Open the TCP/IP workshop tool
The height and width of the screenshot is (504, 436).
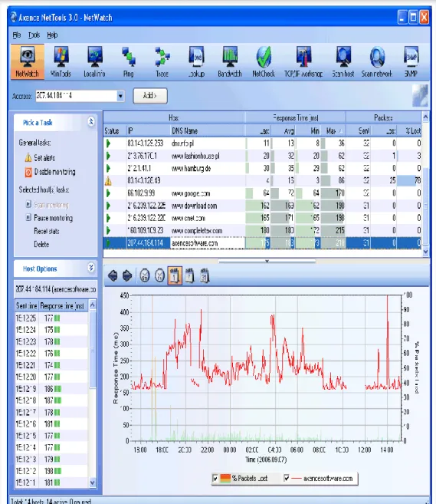pyautogui.click(x=303, y=62)
